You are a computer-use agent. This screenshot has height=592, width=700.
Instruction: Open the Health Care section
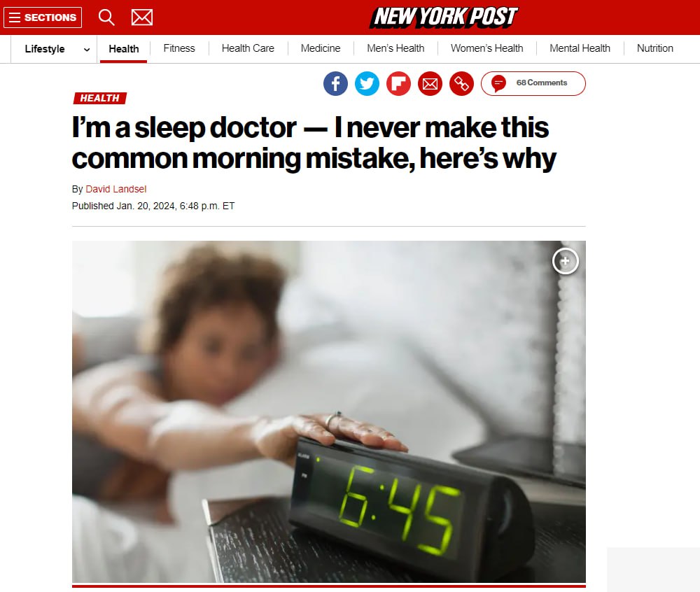click(x=248, y=48)
